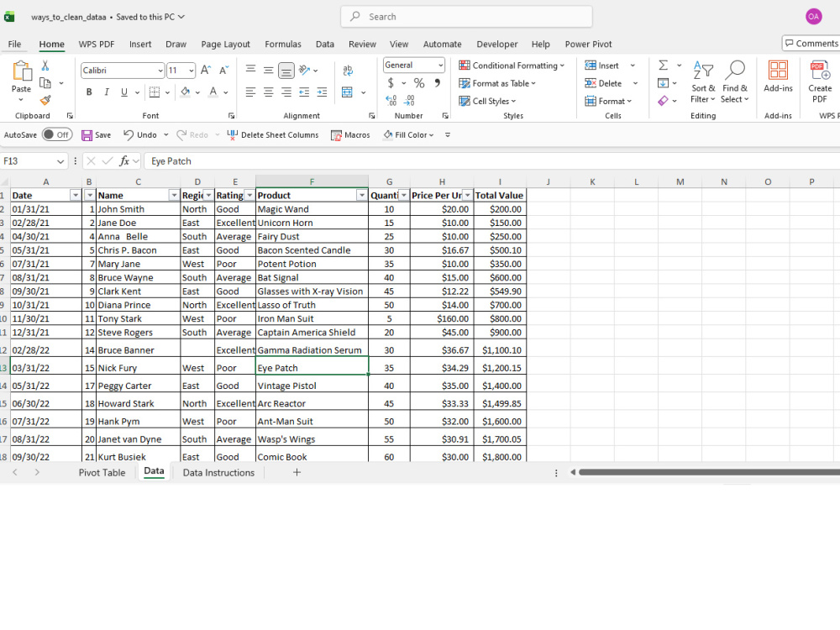Click the AutoSum sigma icon
This screenshot has width=840, height=630.
(664, 65)
